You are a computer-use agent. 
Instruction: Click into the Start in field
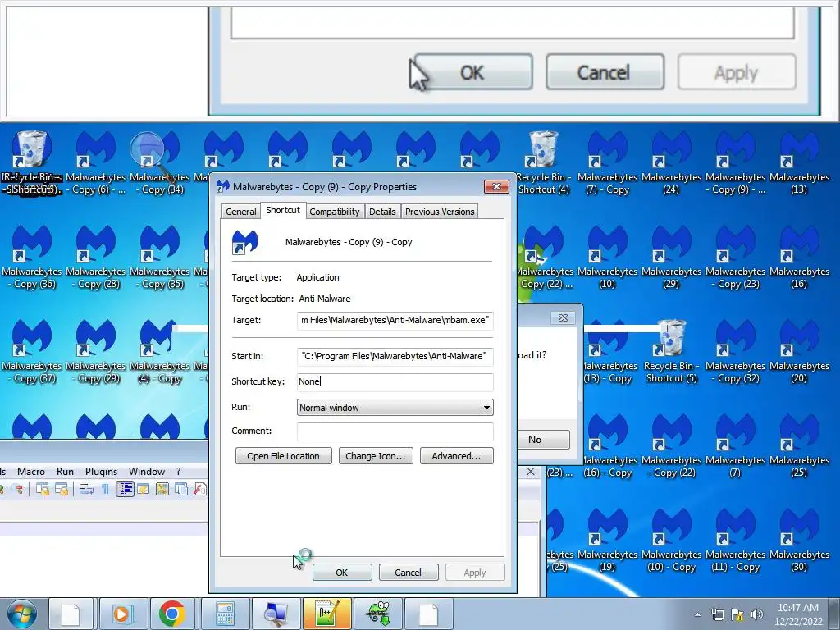coord(395,356)
